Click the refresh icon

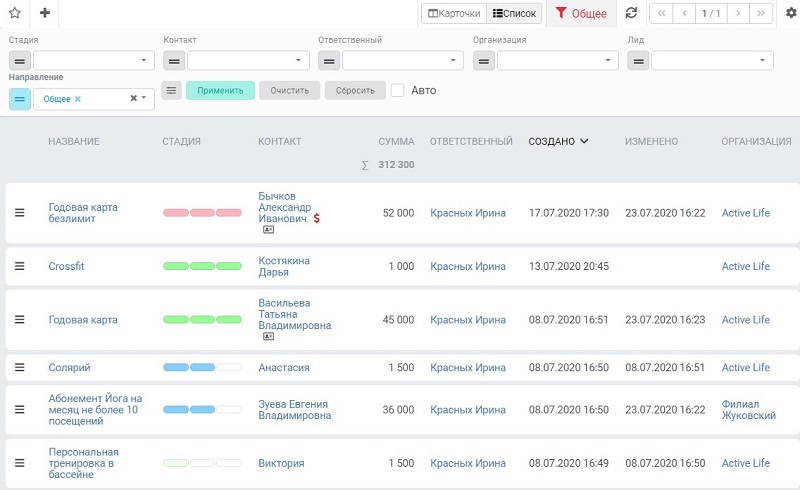pyautogui.click(x=631, y=13)
